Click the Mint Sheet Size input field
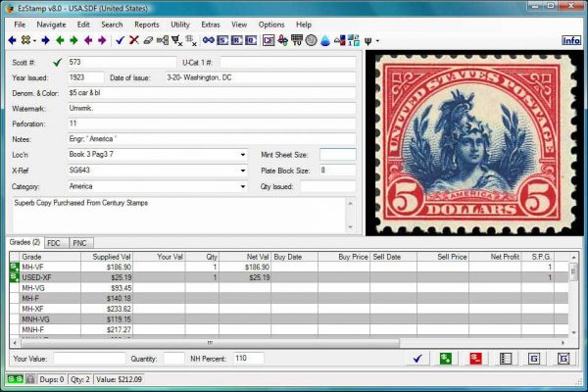This screenshot has height=392, width=588. (x=337, y=154)
